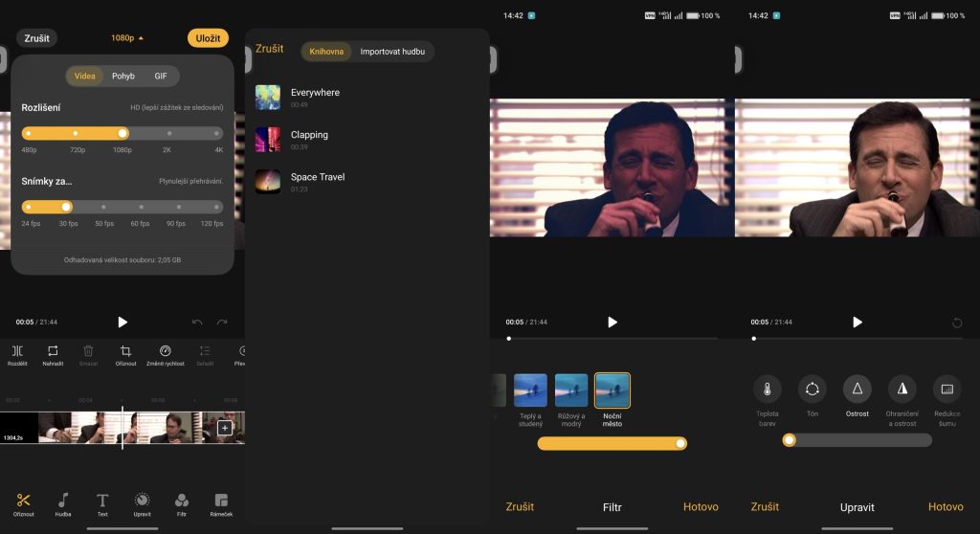This screenshot has width=980, height=534.
Task: Set resolution slider to 2K point
Action: click(168, 134)
